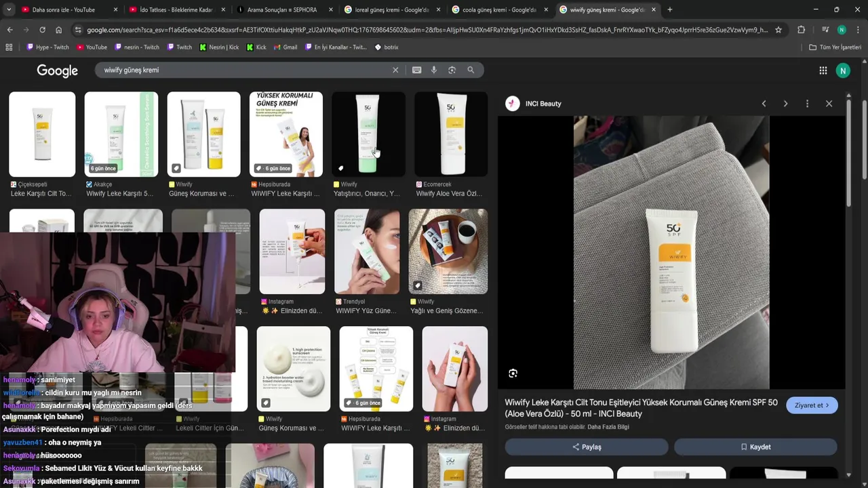Open the Akakçe Wiwify Leke Karşıtı thumbnail

click(x=121, y=134)
